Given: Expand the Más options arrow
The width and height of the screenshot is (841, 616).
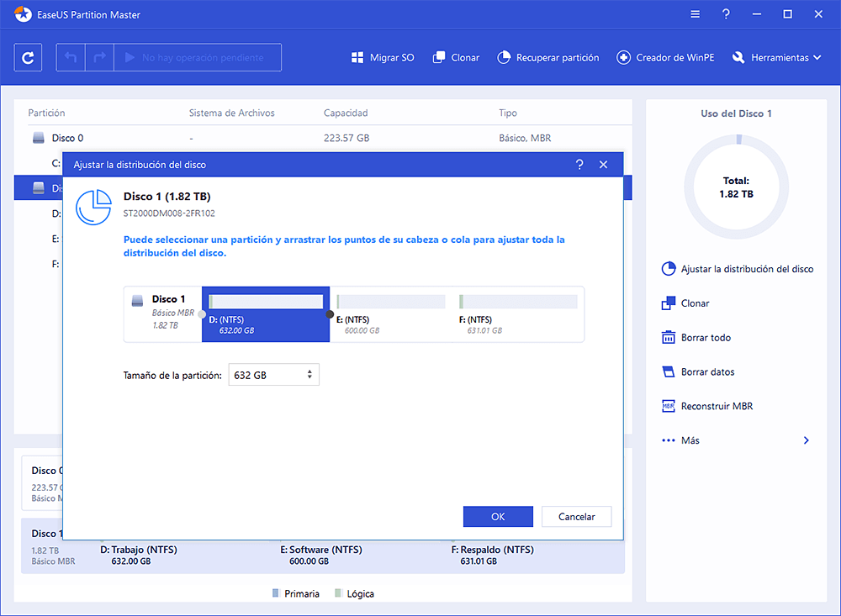Looking at the screenshot, I should tap(806, 440).
